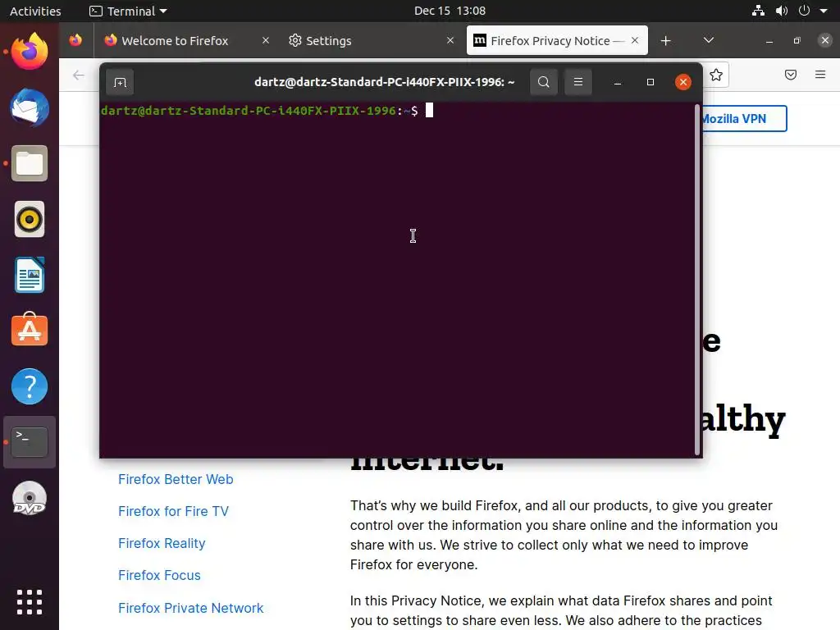Show Applications grid in the dock
This screenshot has width=840, height=630.
click(30, 602)
